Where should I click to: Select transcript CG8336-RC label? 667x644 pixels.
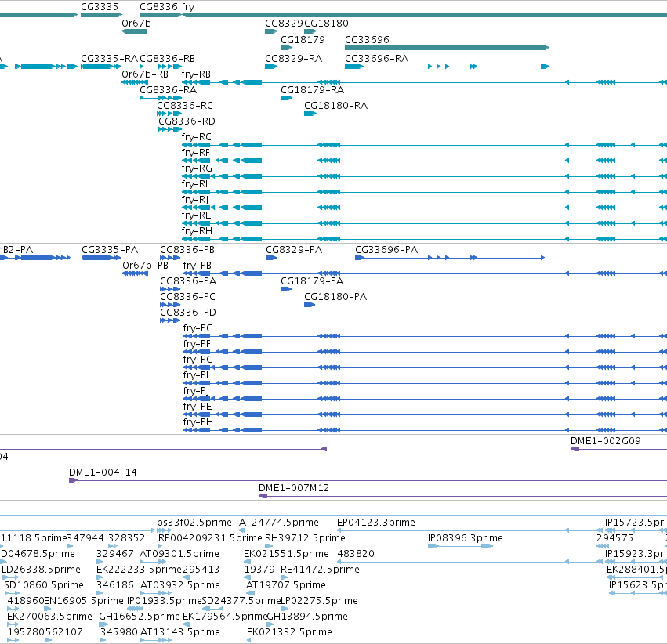(185, 106)
